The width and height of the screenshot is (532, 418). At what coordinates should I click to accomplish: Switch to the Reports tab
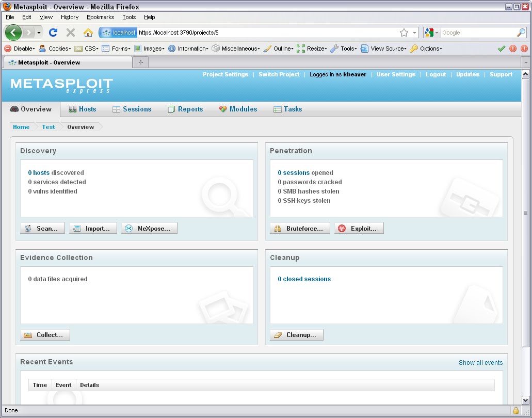[185, 109]
